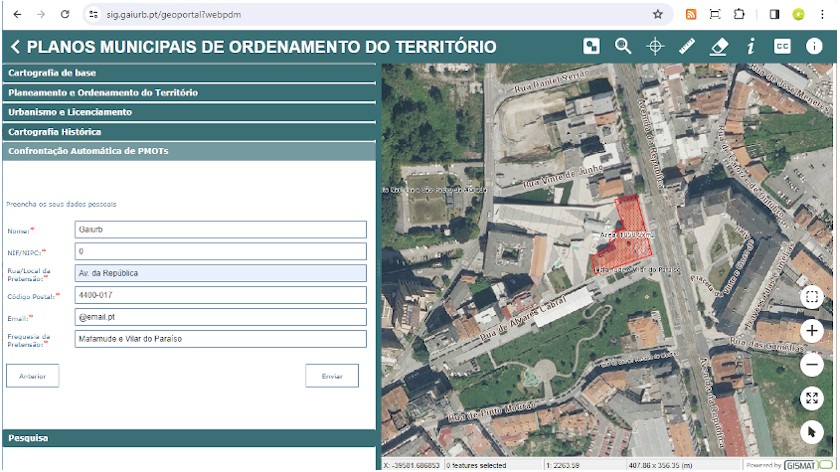Click the back arrow beside the page title
Viewport: 840px width, 472px height.
pyautogui.click(x=16, y=47)
